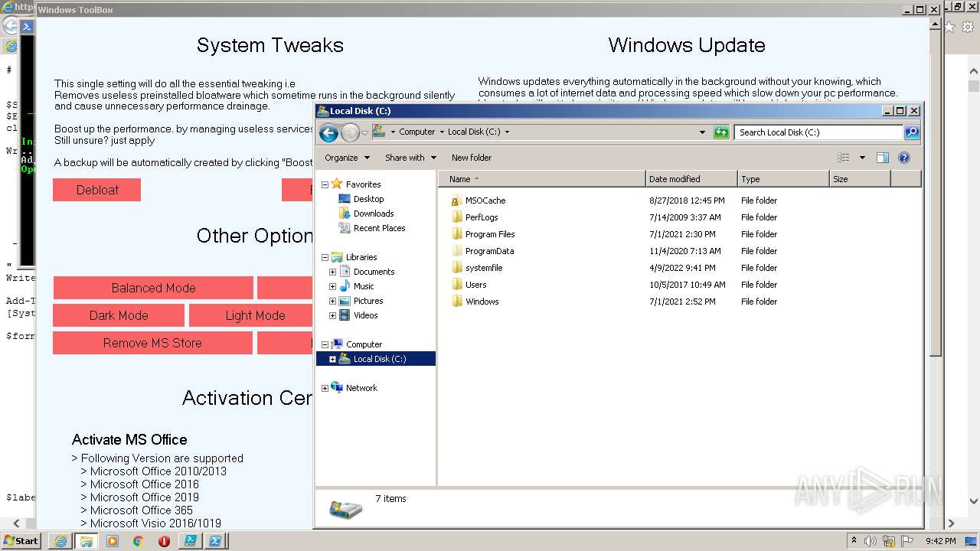Go back in Explorer navigation
This screenshot has height=551, width=980.
[x=328, y=133]
